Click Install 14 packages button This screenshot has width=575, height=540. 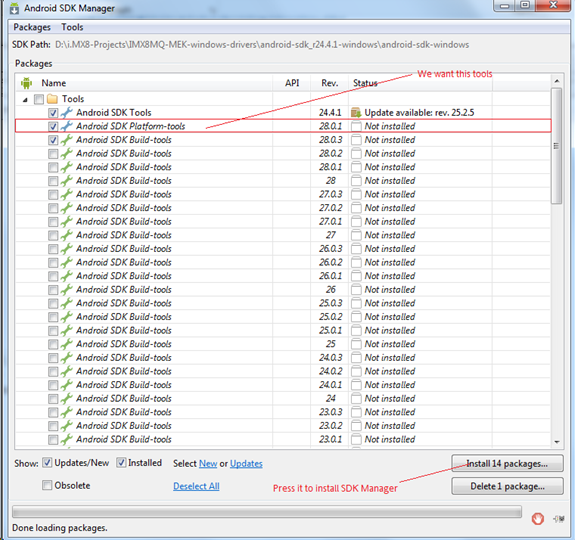pyautogui.click(x=507, y=463)
